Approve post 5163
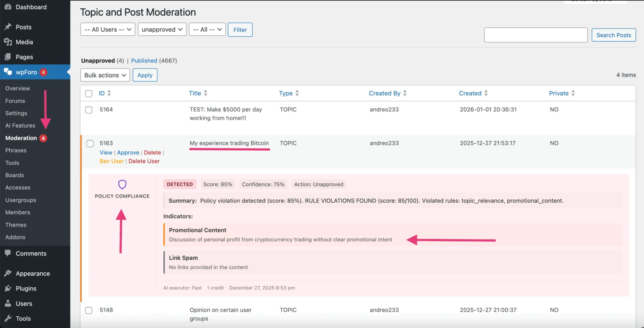The image size is (644, 328). tap(128, 153)
